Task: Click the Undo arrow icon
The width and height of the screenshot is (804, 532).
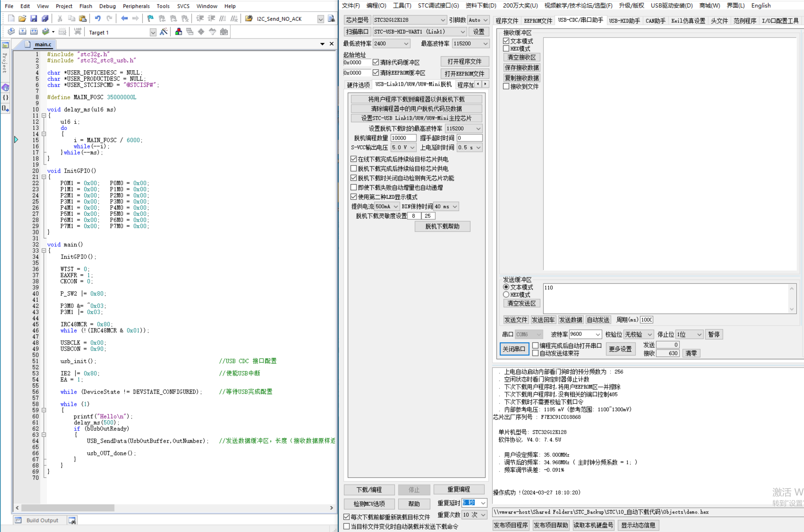Action: tap(98, 19)
